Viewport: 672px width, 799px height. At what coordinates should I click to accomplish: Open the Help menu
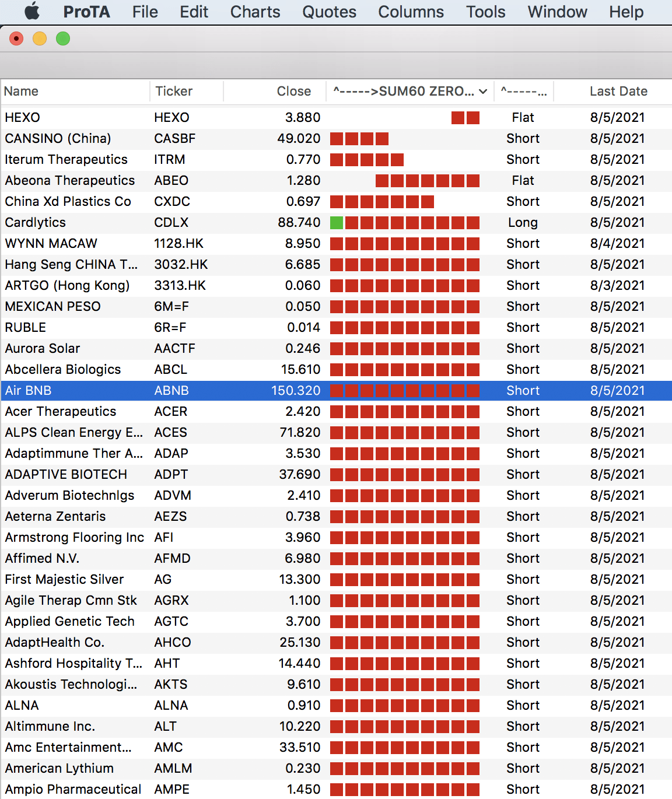tap(626, 12)
